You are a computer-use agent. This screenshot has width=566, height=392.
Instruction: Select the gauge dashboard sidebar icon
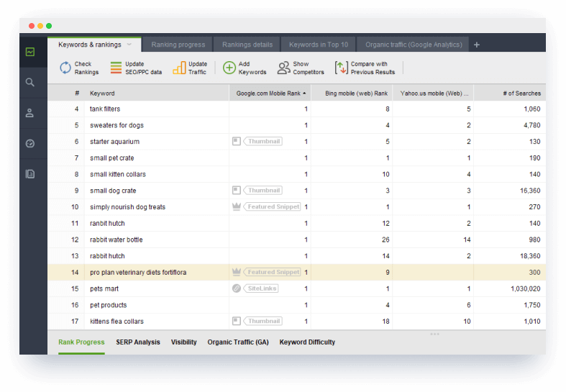(x=30, y=144)
